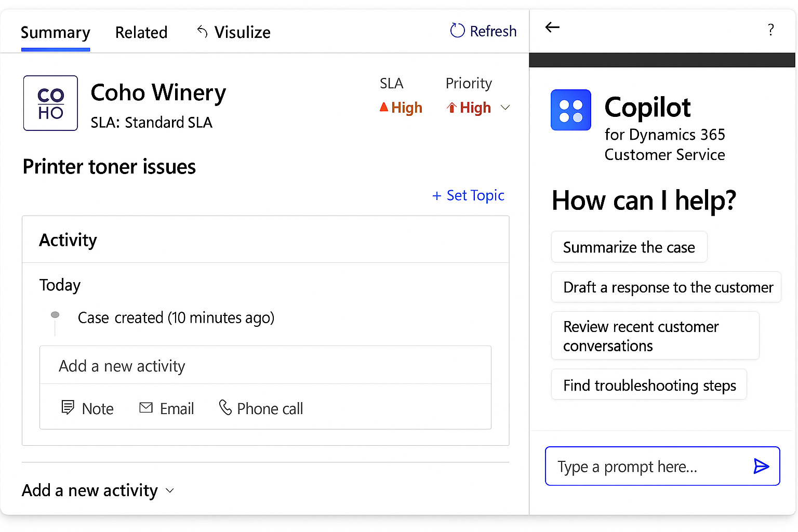Viewport: 798px width, 532px height.
Task: Click the Coho Winery company logo
Action: [50, 103]
